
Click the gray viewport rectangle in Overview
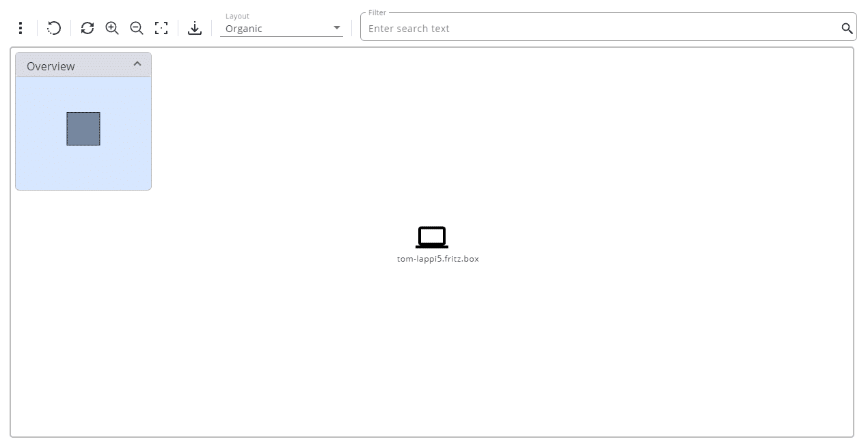(x=83, y=128)
